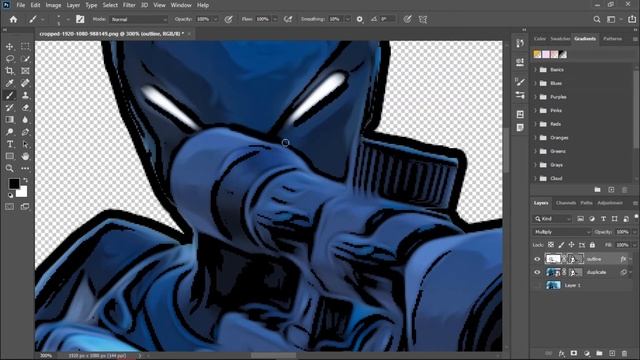Viewport: 640px width, 360px height.
Task: Open the layer blend mode Multiply dropdown
Action: 562,232
